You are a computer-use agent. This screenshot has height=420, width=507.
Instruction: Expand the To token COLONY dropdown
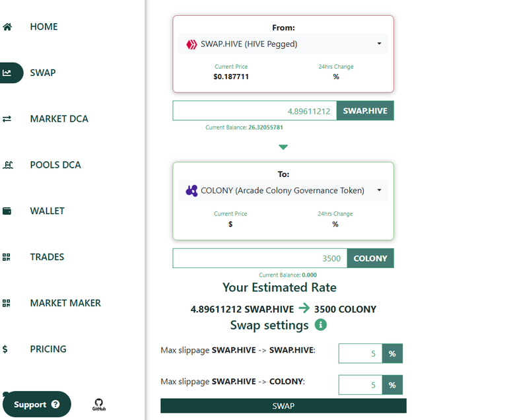283,191
